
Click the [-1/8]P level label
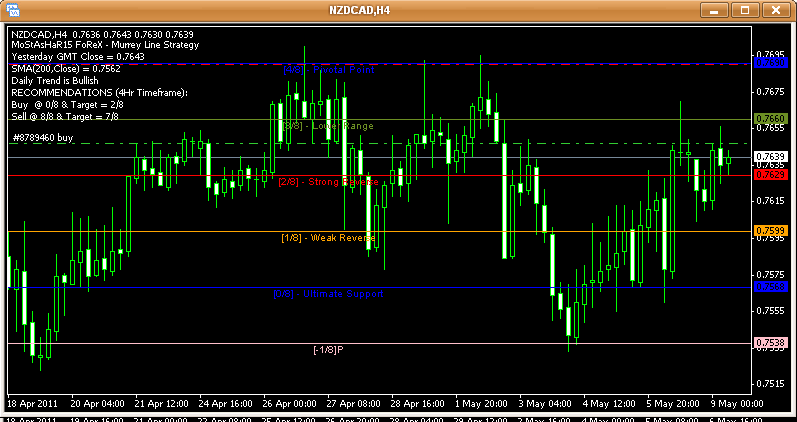pyautogui.click(x=327, y=350)
